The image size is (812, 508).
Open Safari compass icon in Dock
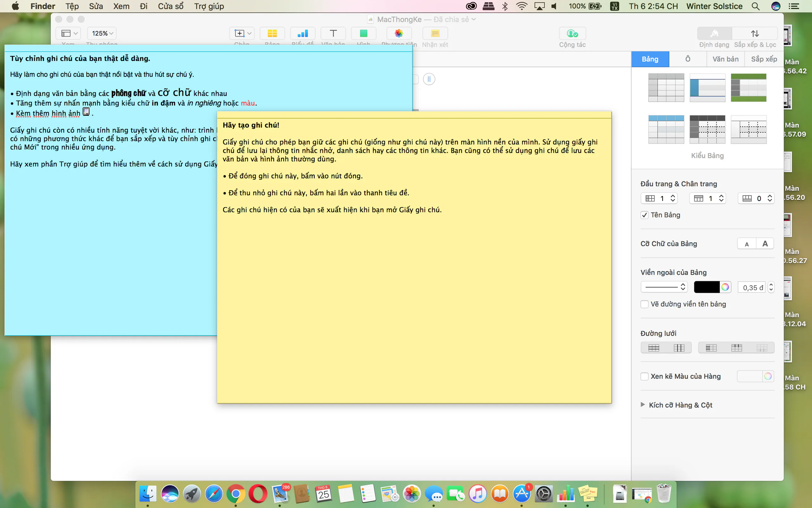click(x=214, y=493)
